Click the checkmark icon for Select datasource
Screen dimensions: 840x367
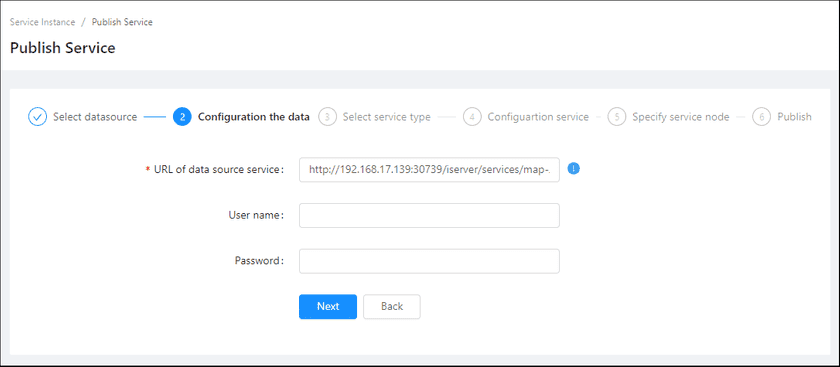tap(37, 117)
